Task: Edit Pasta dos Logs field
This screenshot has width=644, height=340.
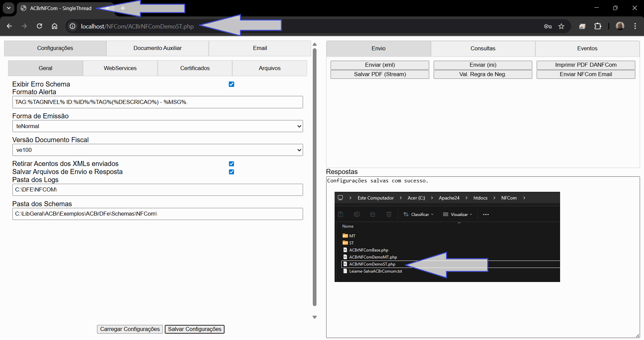Action: (x=158, y=190)
